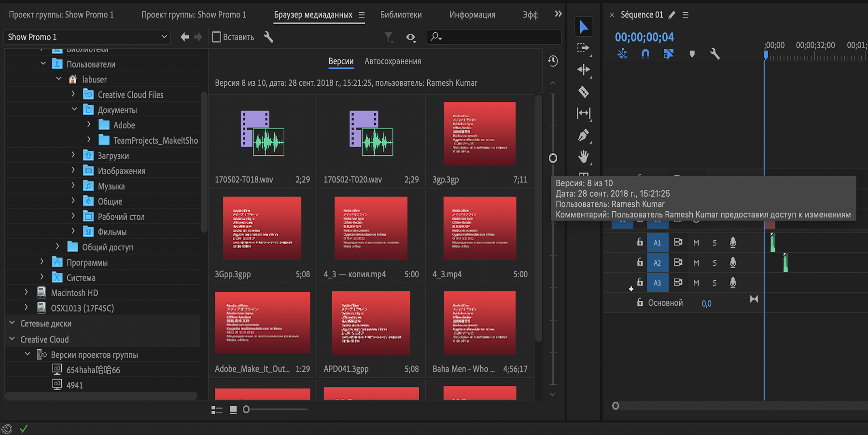Add a marker in the timeline
The width and height of the screenshot is (868, 435).
[x=692, y=54]
